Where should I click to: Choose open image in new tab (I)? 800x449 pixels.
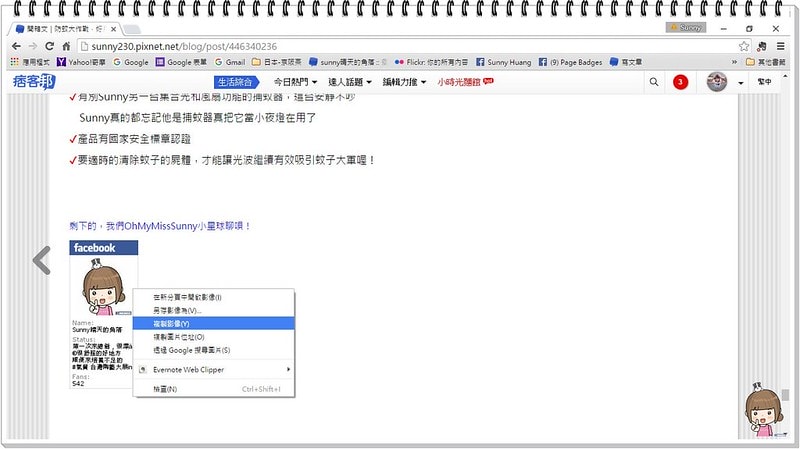tap(213, 297)
